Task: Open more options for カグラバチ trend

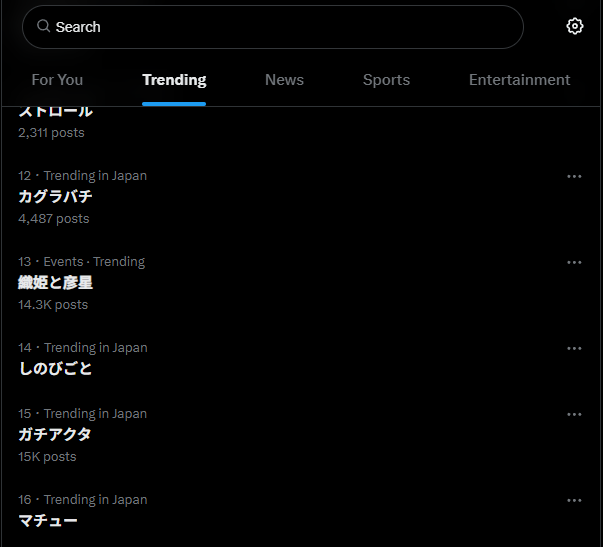Action: [574, 177]
